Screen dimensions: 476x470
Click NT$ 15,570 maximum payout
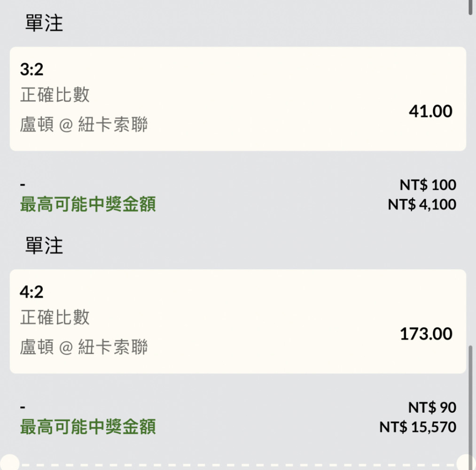[418, 427]
